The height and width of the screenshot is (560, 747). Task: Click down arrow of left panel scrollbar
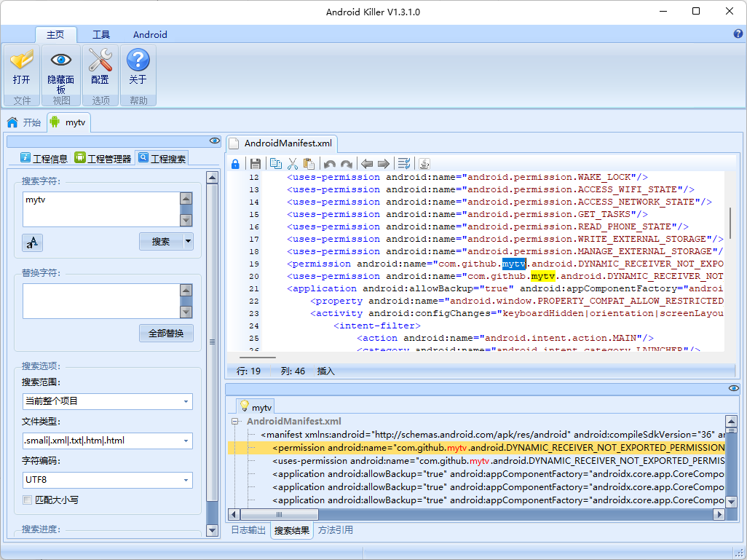point(213,530)
